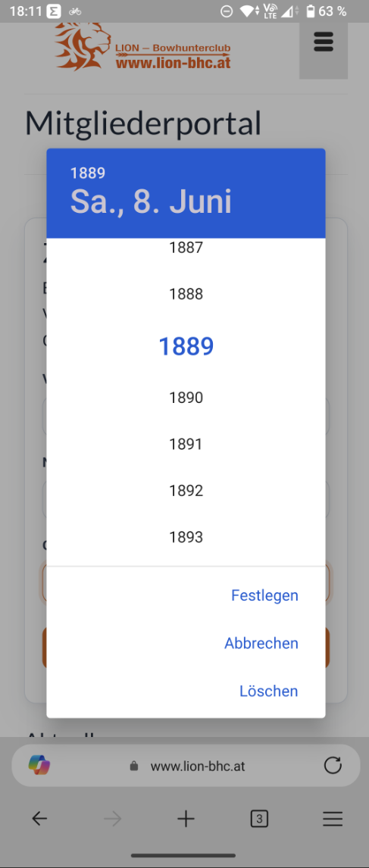Image resolution: width=369 pixels, height=868 pixels.
Task: Clear the date using Löschen
Action: tap(269, 691)
